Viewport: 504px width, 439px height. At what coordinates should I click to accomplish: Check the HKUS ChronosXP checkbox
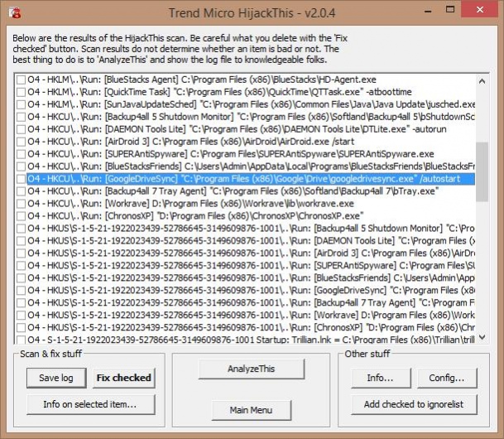22,327
